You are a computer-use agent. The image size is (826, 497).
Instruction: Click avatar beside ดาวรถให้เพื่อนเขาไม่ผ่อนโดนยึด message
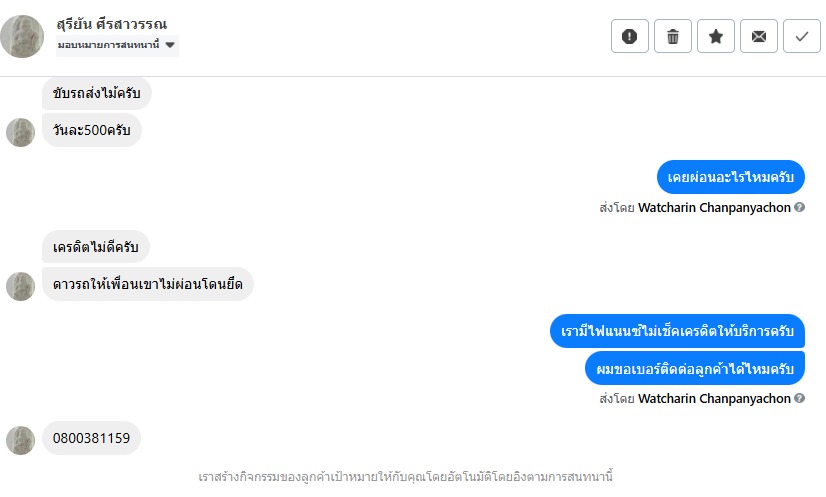pyautogui.click(x=20, y=286)
